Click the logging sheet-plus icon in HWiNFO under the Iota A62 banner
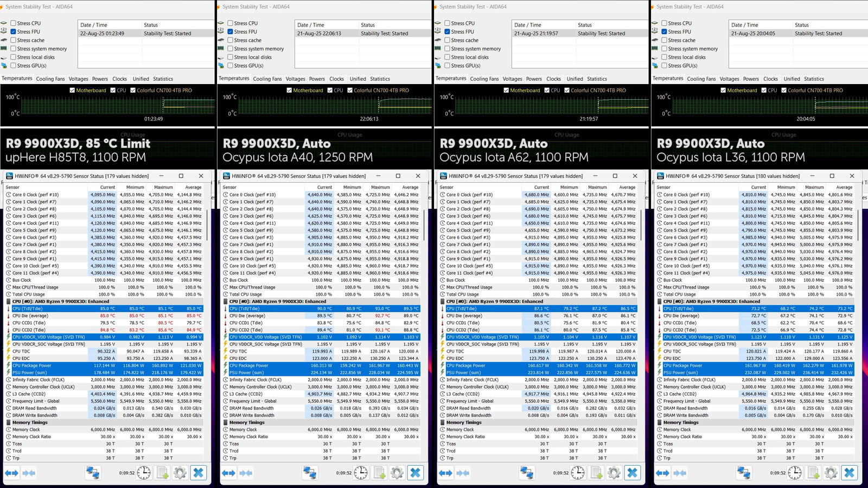This screenshot has width=868, height=488. [x=596, y=473]
